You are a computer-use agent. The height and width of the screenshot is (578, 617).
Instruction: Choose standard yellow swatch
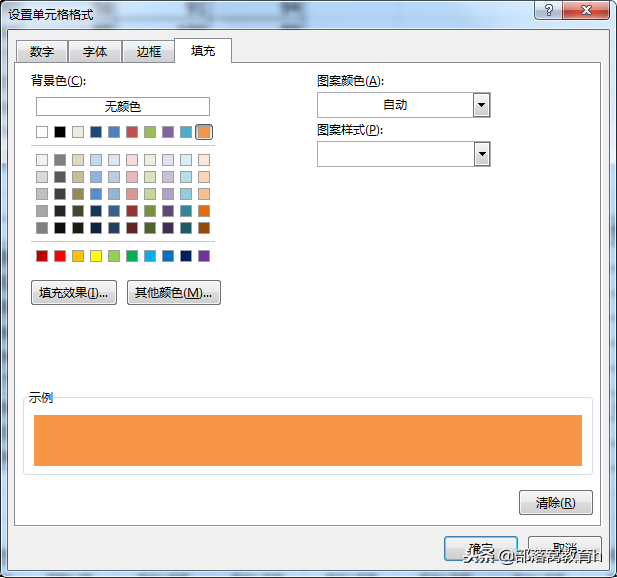click(x=96, y=256)
